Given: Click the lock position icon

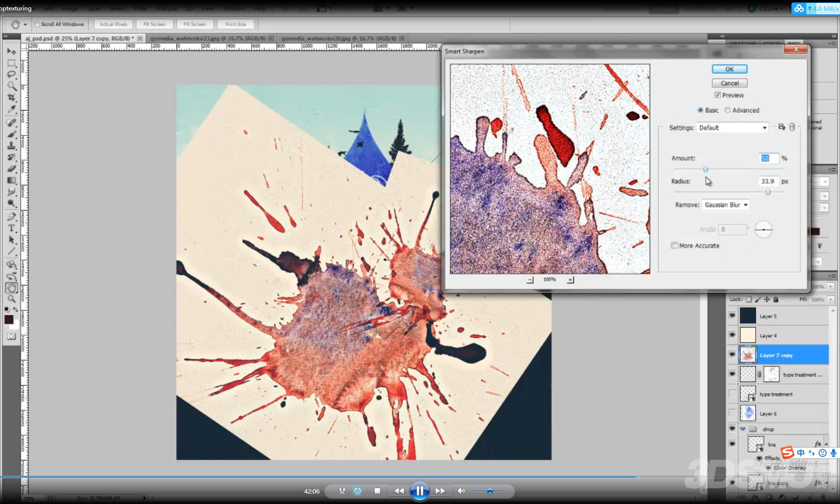Looking at the screenshot, I should coord(767,299).
